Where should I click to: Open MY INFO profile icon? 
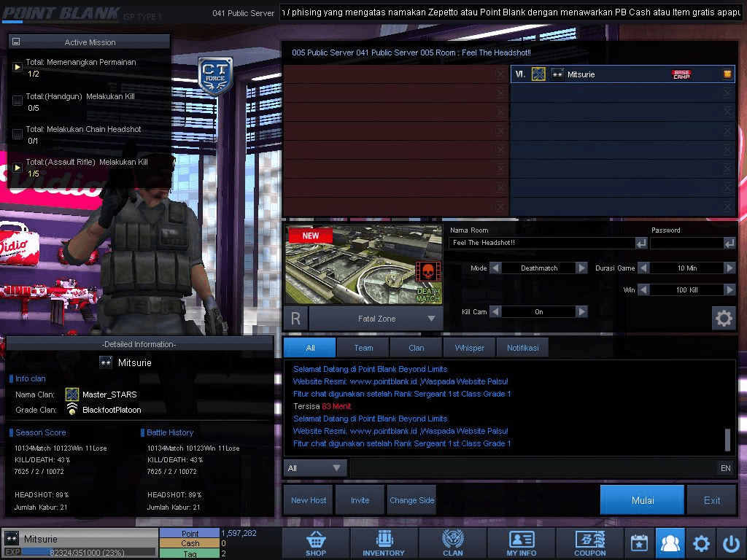[x=521, y=542]
